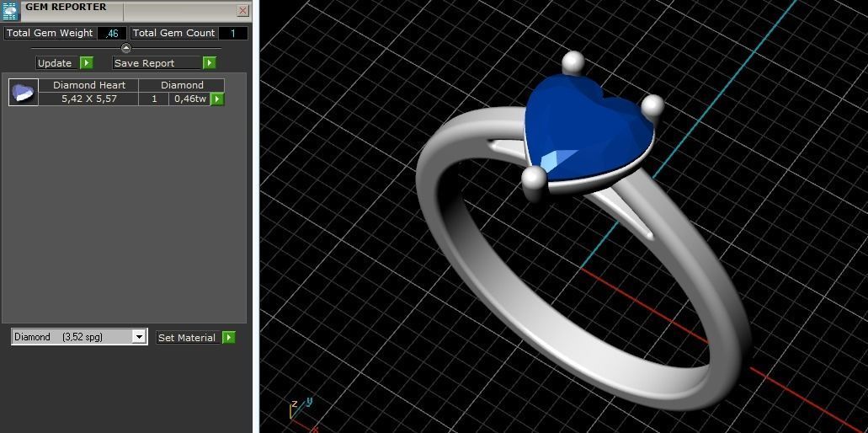Collapse the panel with the round arrow handle

pos(126,48)
